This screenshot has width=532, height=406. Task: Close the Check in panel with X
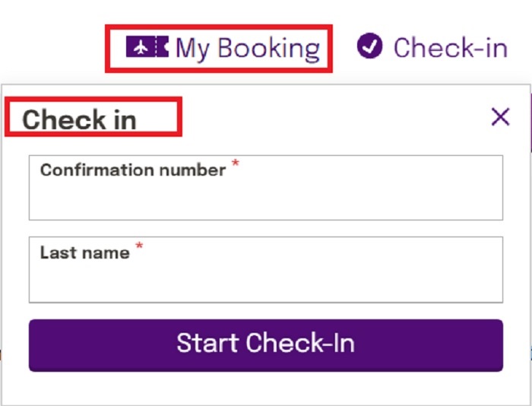click(x=500, y=117)
